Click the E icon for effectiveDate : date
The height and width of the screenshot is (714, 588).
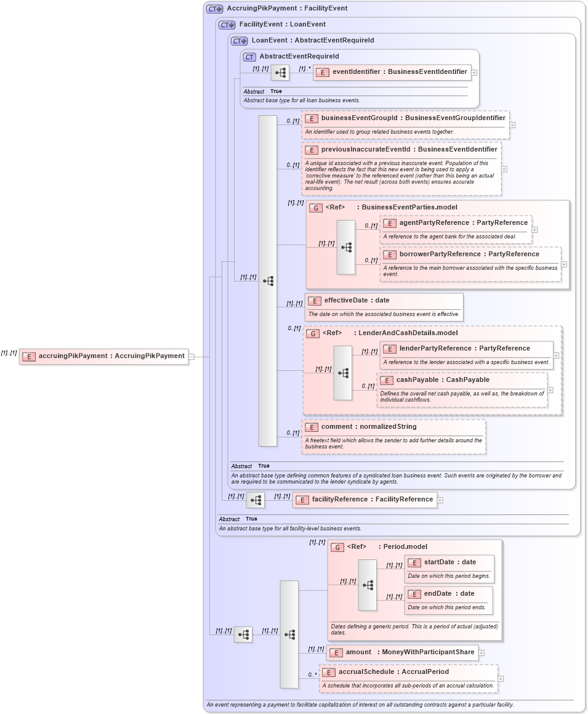(315, 301)
